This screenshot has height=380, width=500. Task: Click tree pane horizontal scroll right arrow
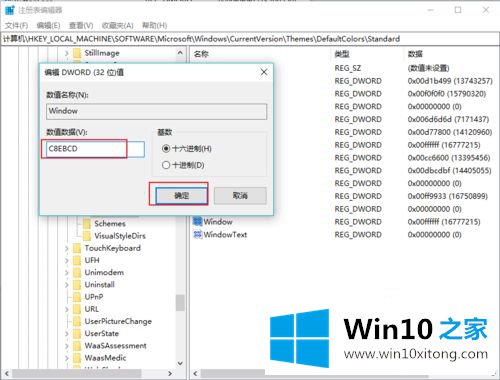click(170, 374)
